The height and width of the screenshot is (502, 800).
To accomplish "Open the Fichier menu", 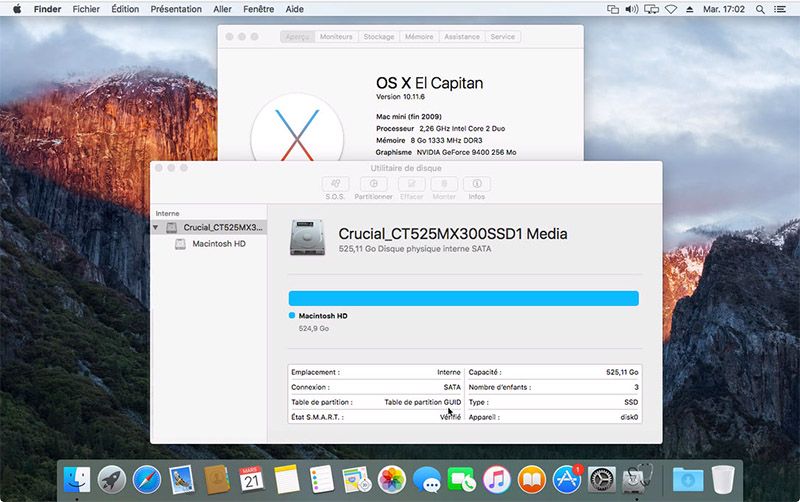I will point(86,9).
